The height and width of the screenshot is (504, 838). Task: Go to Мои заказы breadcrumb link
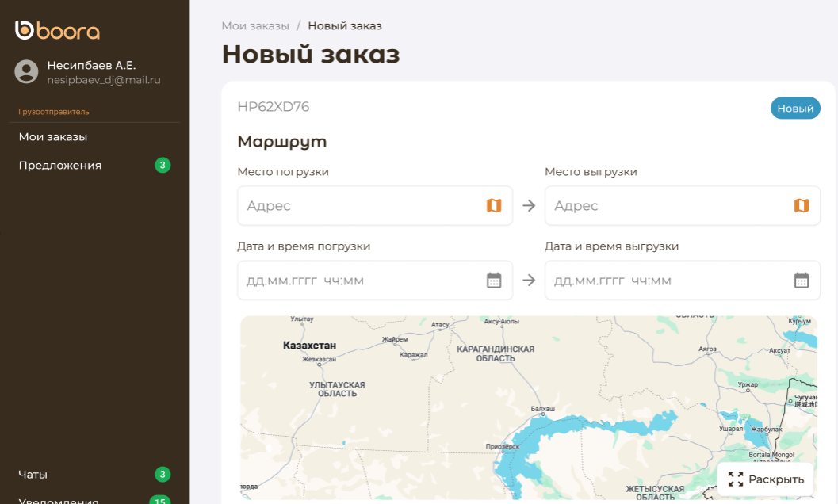click(255, 25)
